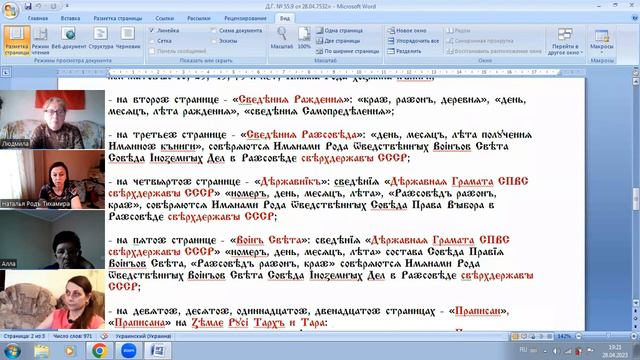Open the Zoom app from taskbar

[x=129, y=351]
